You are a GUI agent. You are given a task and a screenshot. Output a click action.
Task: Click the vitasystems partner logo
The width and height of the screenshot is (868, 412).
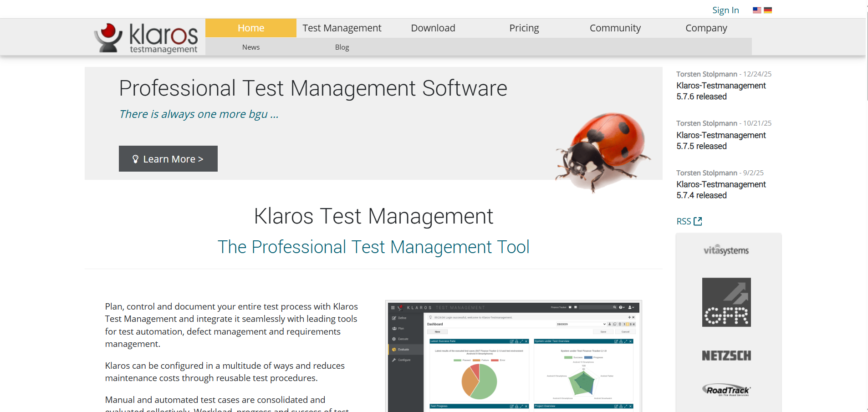(x=726, y=250)
